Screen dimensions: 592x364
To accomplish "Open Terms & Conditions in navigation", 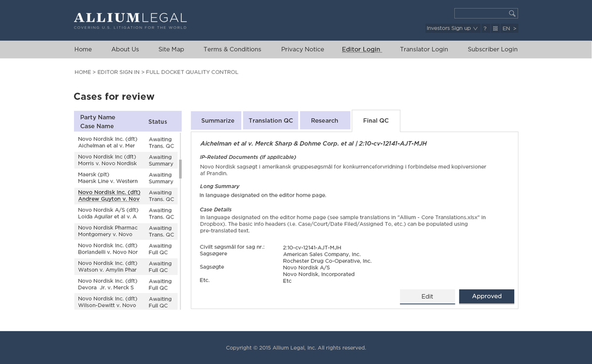I will click(x=232, y=49).
